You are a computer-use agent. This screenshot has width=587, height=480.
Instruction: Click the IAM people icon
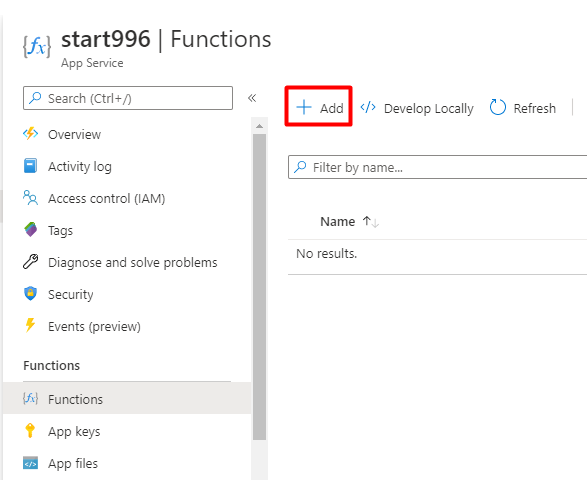point(30,197)
